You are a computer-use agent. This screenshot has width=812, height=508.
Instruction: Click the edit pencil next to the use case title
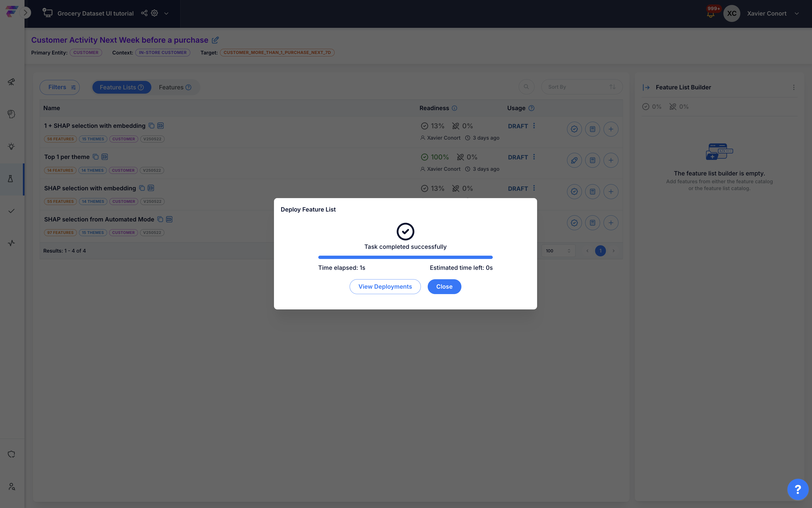(x=215, y=40)
